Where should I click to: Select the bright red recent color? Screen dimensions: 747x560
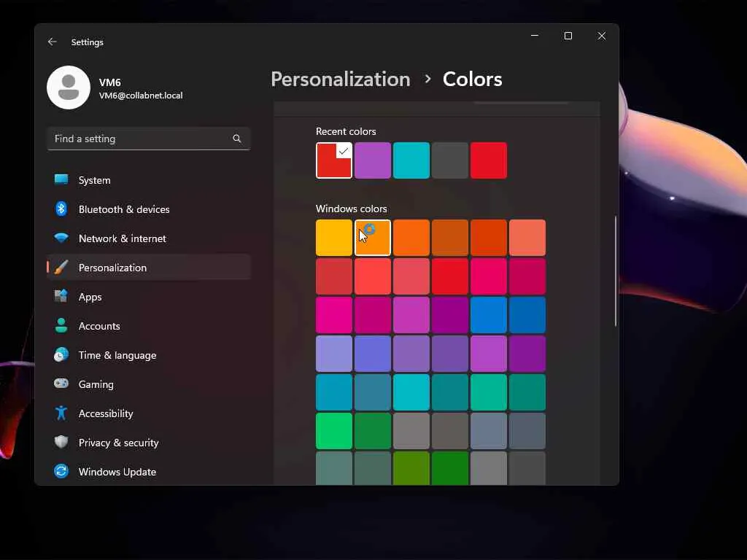488,160
